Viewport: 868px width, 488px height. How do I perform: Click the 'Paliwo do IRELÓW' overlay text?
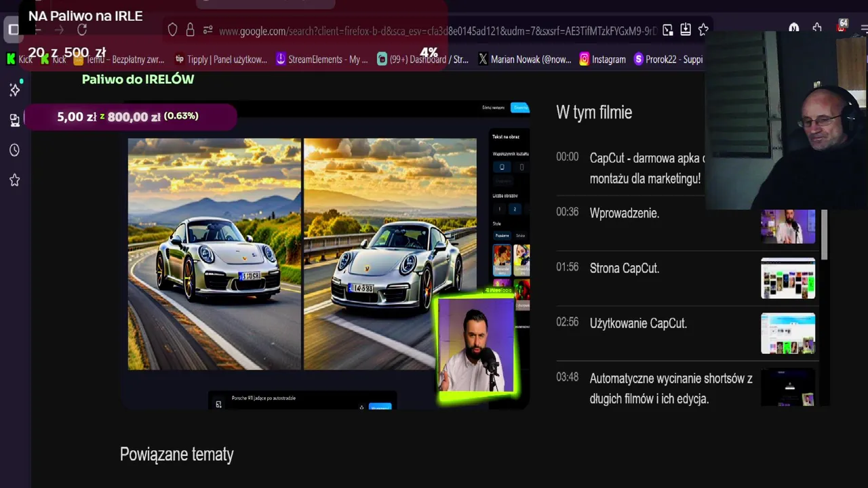tap(138, 79)
